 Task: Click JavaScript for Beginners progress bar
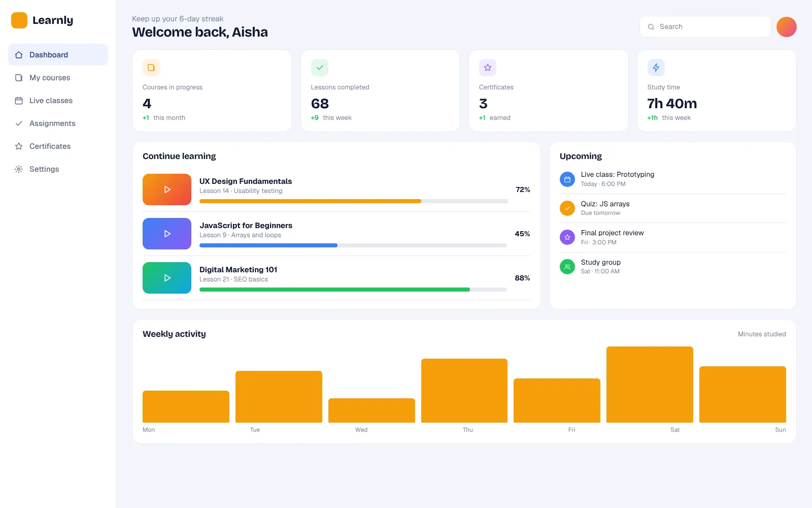point(353,245)
